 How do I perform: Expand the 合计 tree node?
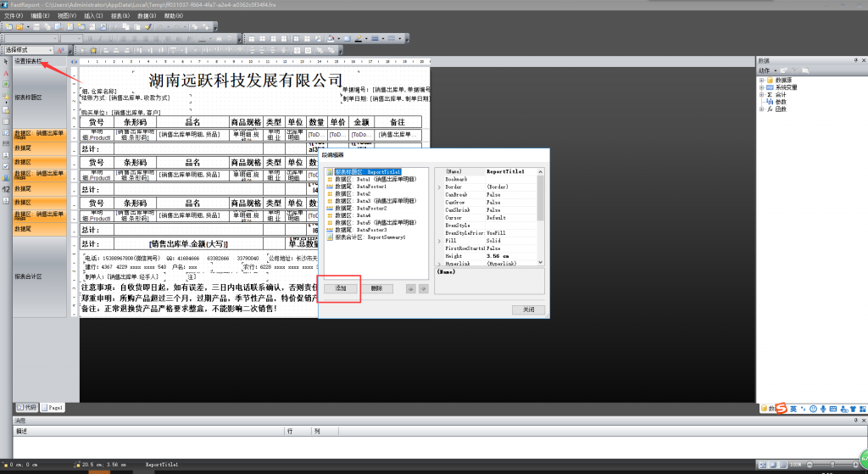coord(762,95)
